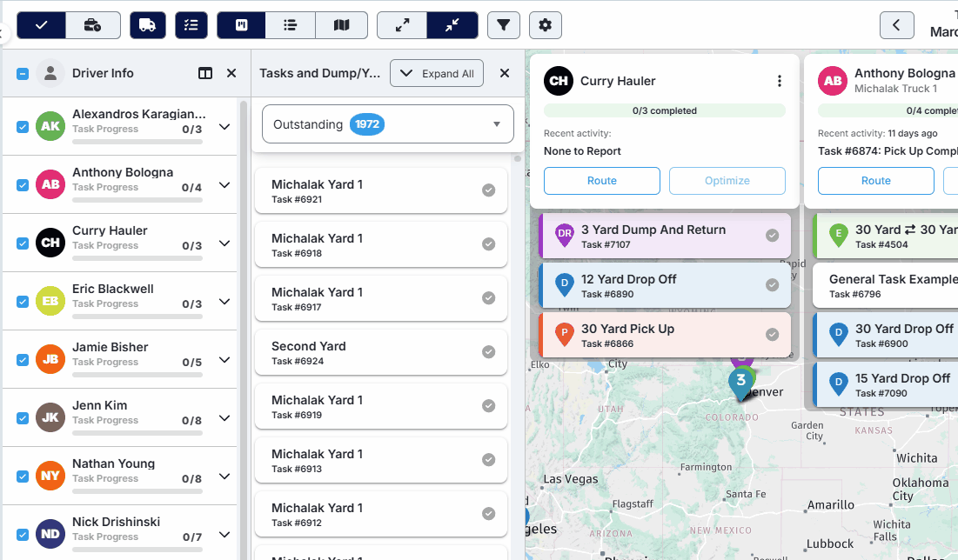958x560 pixels.
Task: Switch to board view icon
Action: [x=241, y=25]
